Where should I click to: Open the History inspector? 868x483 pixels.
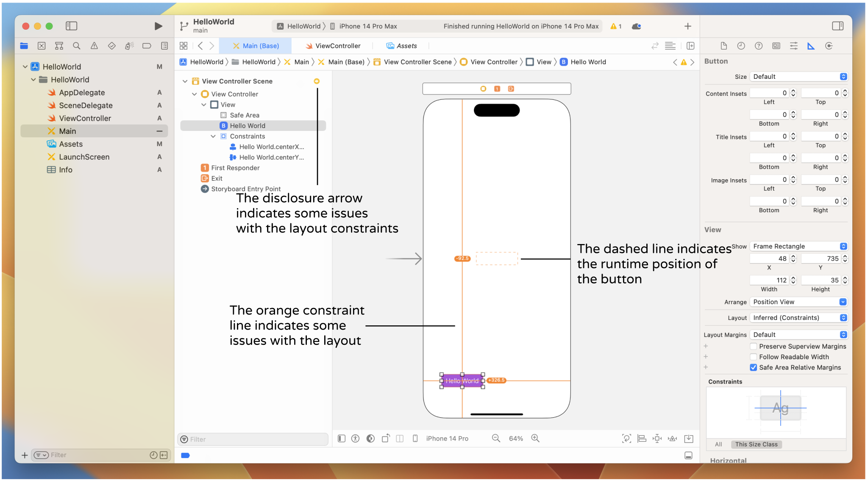[741, 46]
